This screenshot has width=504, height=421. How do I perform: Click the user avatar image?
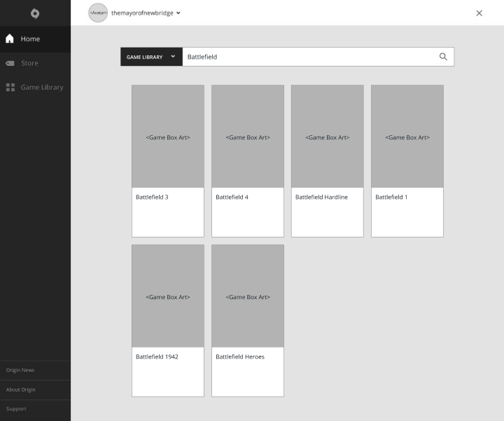98,13
